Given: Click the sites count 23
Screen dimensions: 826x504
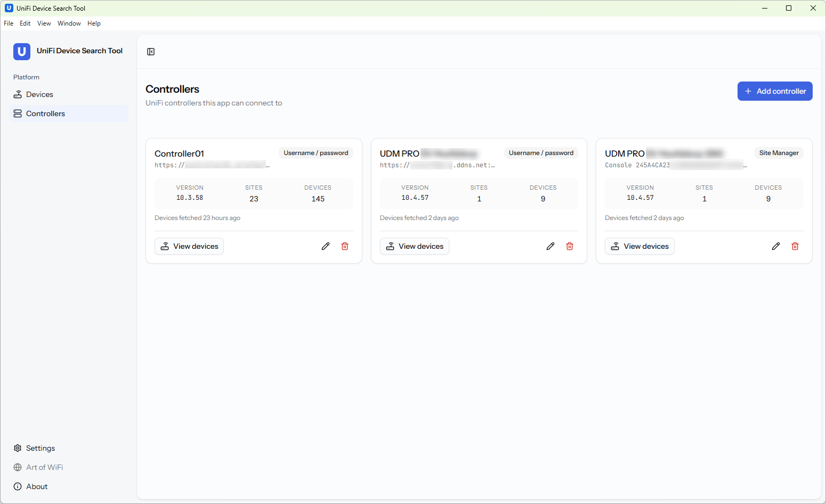Looking at the screenshot, I should click(x=254, y=199).
